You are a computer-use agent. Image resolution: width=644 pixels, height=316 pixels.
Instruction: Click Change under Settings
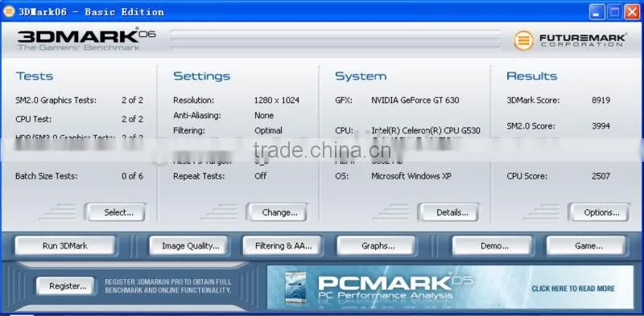pos(277,212)
